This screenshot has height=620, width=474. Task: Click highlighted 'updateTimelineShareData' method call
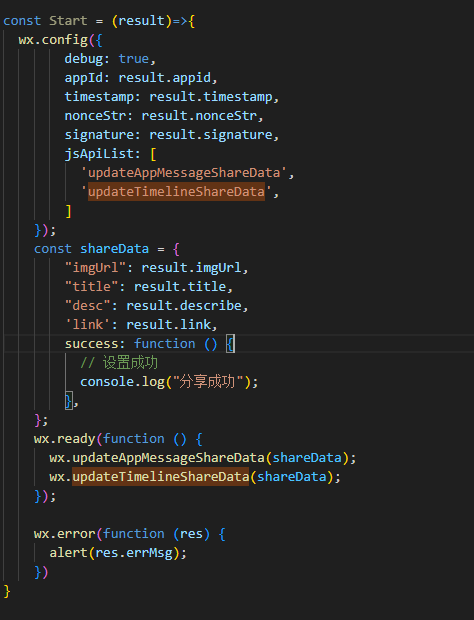click(161, 476)
